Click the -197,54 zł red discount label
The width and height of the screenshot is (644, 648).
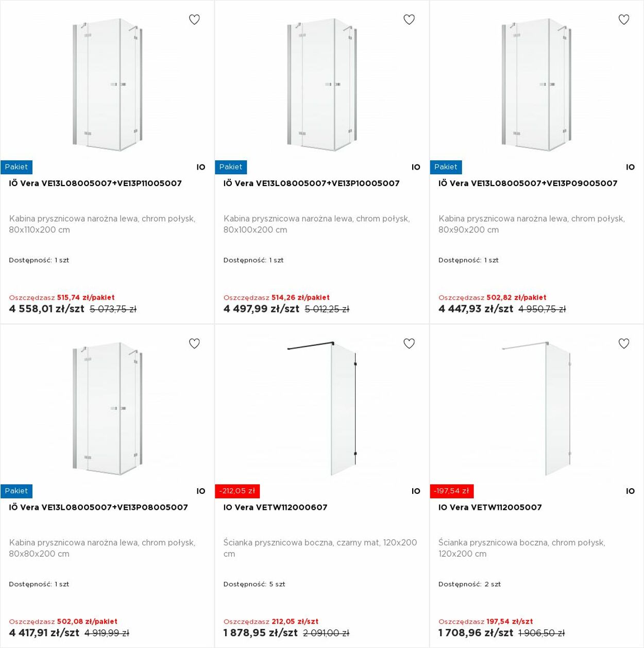pyautogui.click(x=452, y=491)
